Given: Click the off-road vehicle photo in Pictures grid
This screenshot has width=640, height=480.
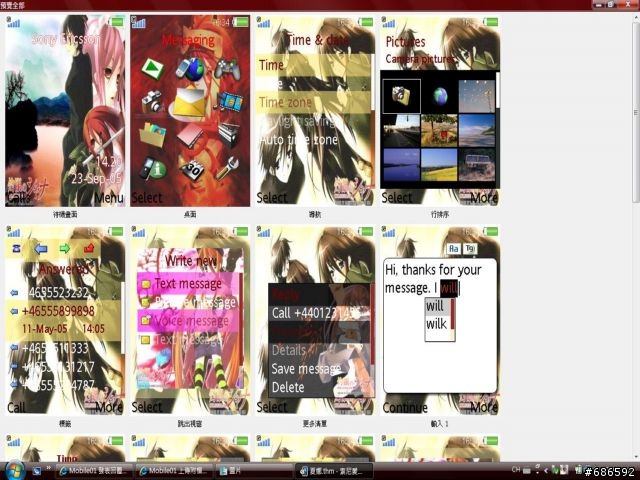Looking at the screenshot, I should pos(477,164).
